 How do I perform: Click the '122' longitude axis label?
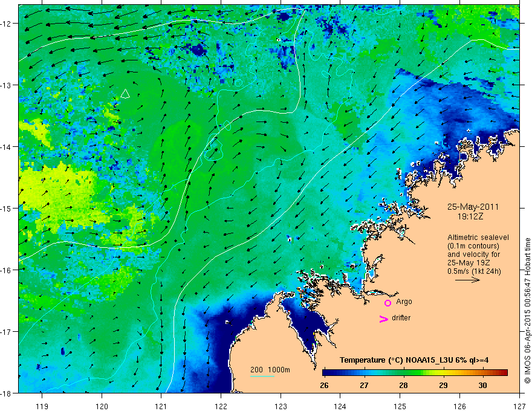[221, 406]
